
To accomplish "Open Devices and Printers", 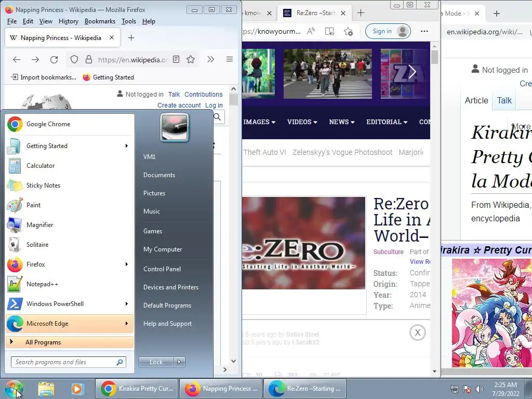I will point(170,287).
